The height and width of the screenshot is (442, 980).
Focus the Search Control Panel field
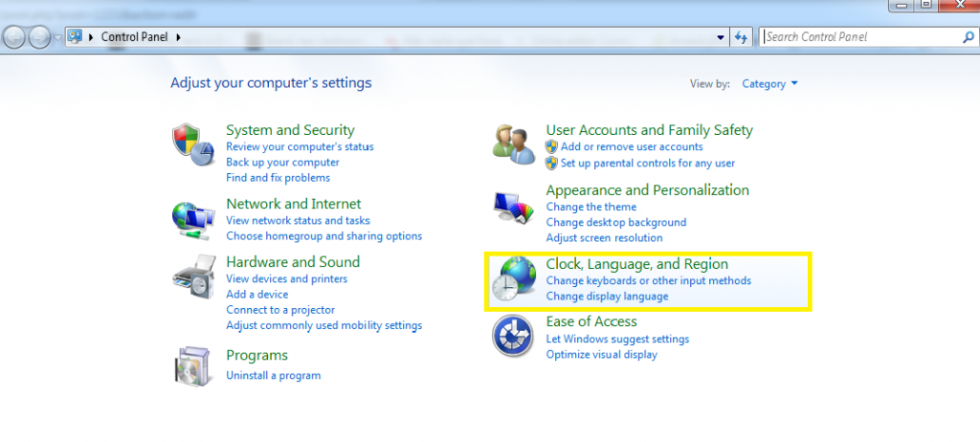pos(859,37)
